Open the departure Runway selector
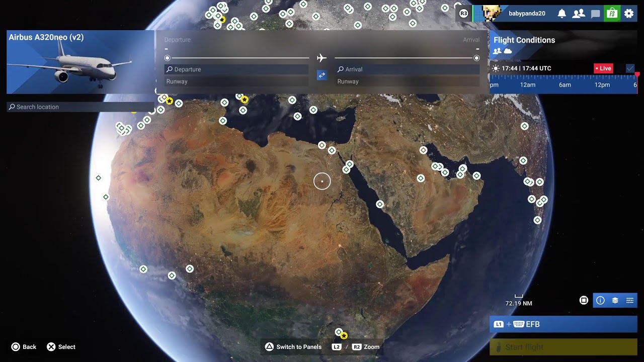Screen dimensions: 644x362 pyautogui.click(x=236, y=81)
